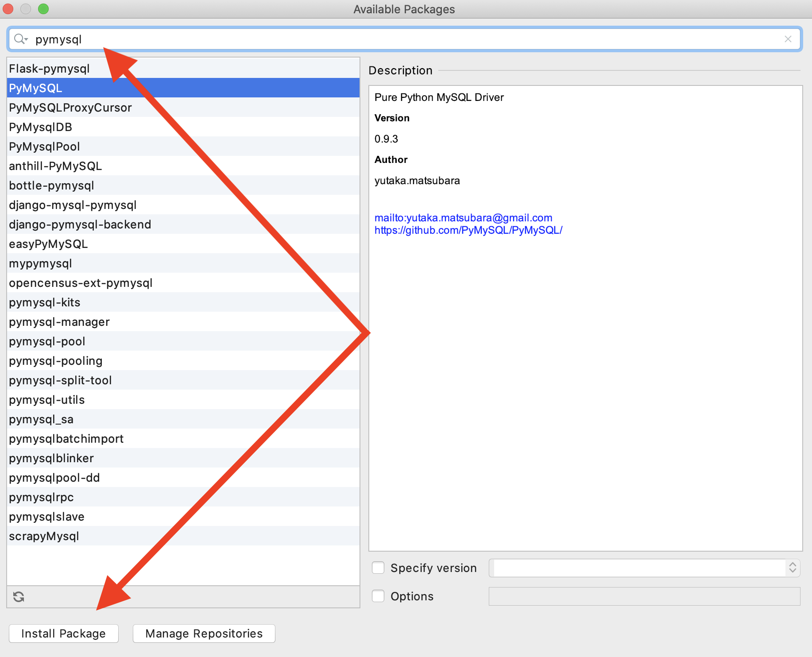The image size is (812, 657).
Task: Select the PyMySQL package row
Action: [x=183, y=88]
